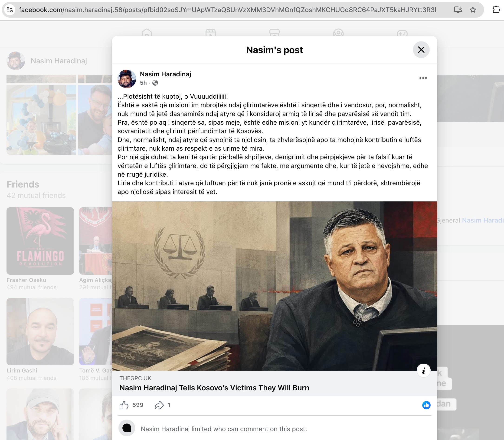Click the blue like reaction badge

(426, 405)
